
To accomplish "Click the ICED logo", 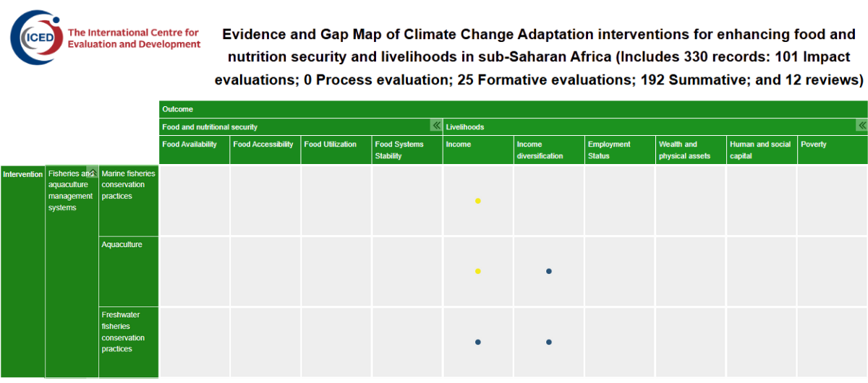I will pyautogui.click(x=36, y=38).
